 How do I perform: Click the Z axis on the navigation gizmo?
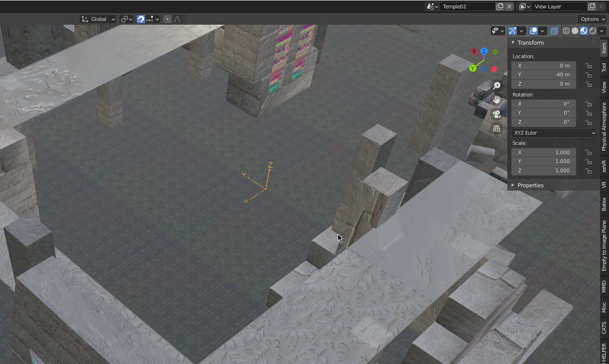484,51
